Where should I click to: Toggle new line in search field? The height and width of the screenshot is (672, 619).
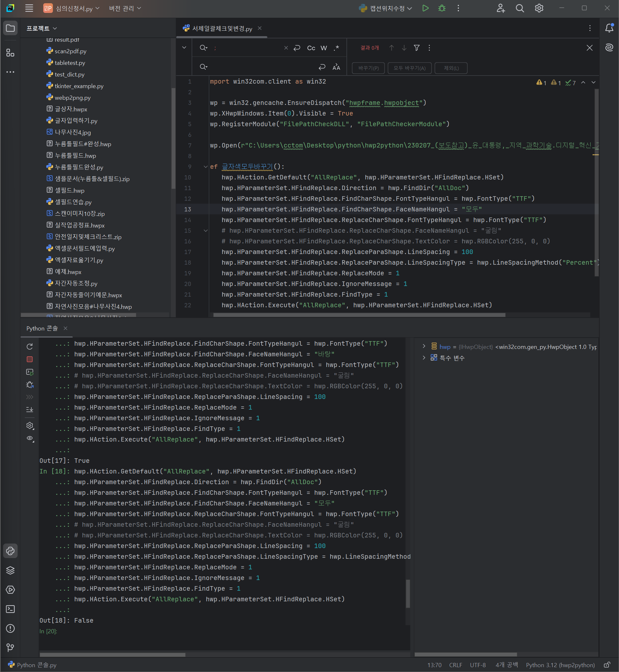pyautogui.click(x=297, y=48)
